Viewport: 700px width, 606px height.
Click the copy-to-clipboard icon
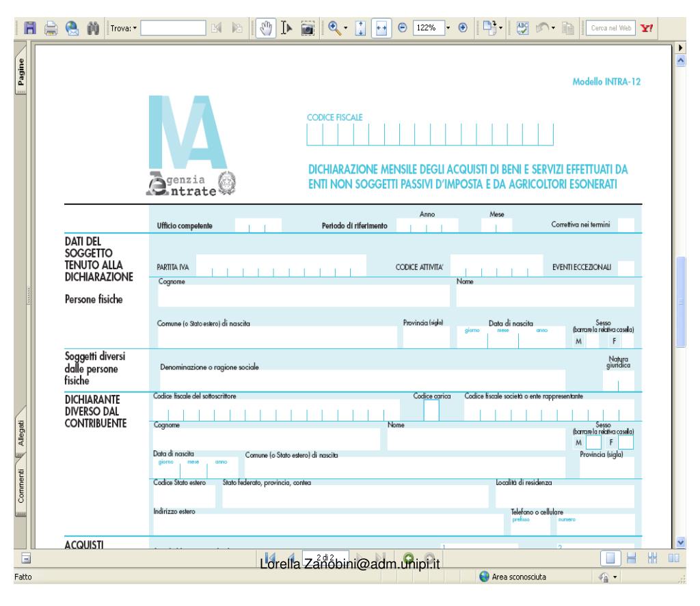[x=568, y=28]
